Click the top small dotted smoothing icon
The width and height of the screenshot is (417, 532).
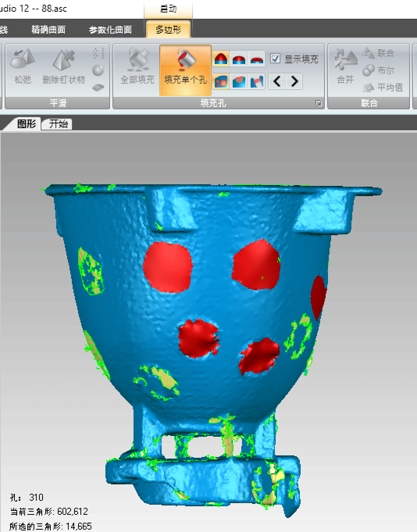98,53
